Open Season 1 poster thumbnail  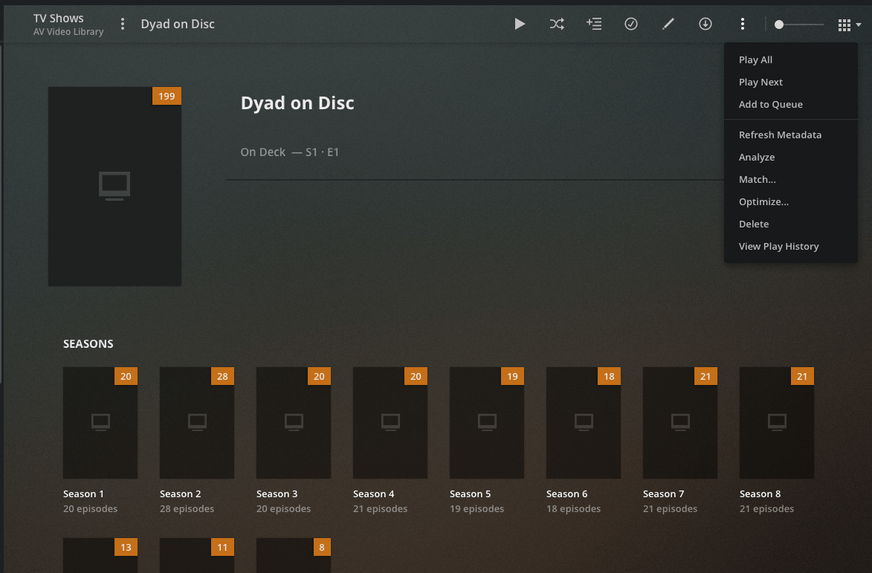click(x=100, y=423)
